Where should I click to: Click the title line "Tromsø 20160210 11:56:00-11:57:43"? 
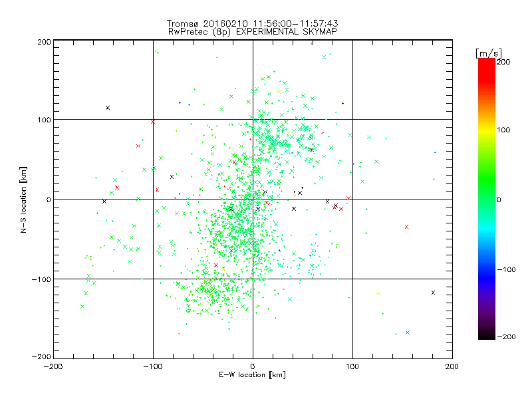click(252, 23)
